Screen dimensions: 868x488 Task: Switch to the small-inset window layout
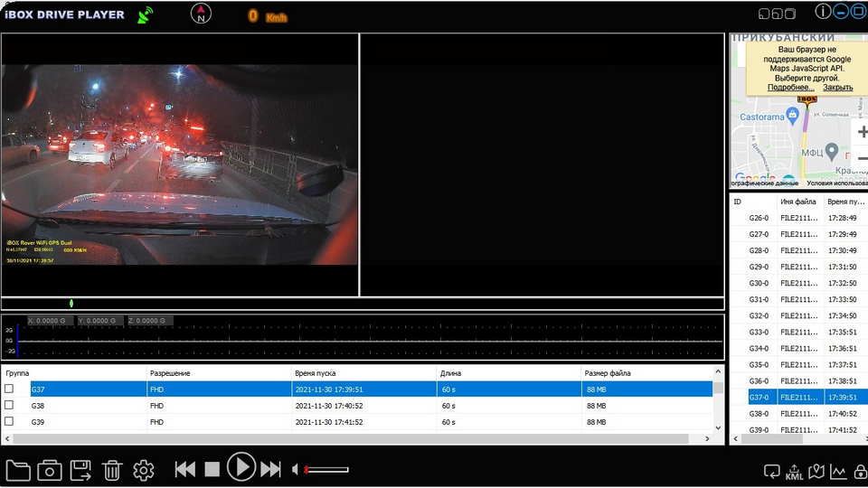tap(764, 14)
